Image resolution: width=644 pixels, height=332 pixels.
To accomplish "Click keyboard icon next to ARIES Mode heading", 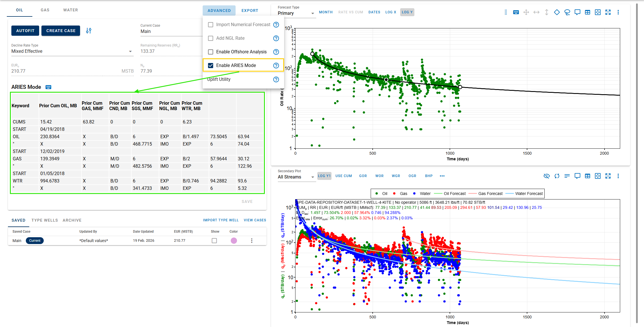I will tap(49, 87).
